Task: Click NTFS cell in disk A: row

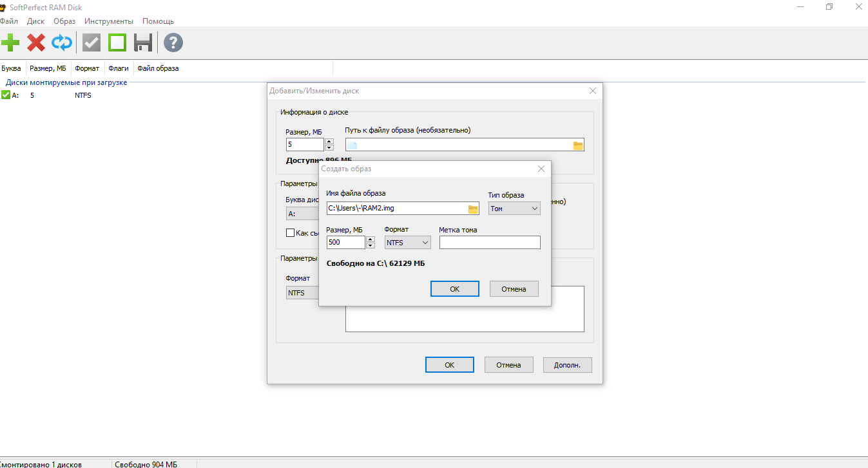Action: point(83,95)
